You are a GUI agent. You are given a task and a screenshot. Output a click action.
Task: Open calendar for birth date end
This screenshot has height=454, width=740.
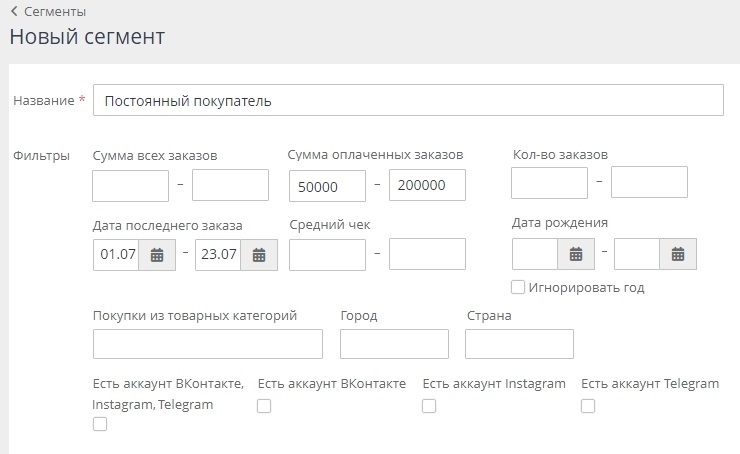678,255
